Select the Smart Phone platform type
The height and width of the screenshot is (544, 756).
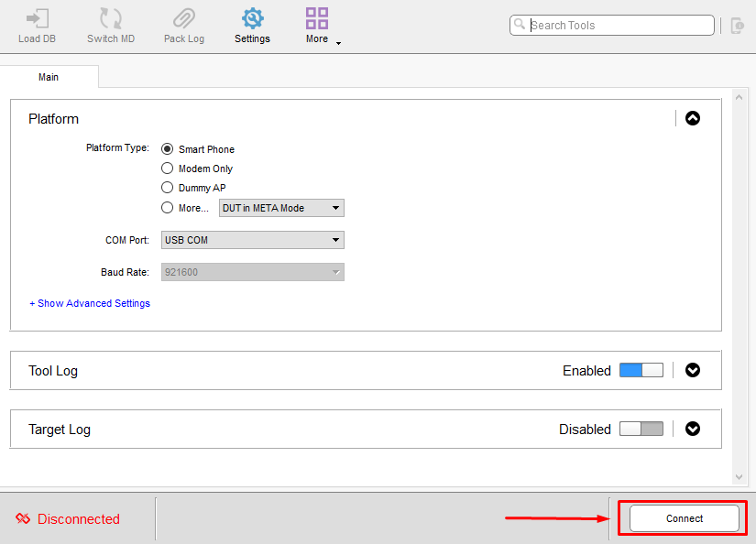167,149
